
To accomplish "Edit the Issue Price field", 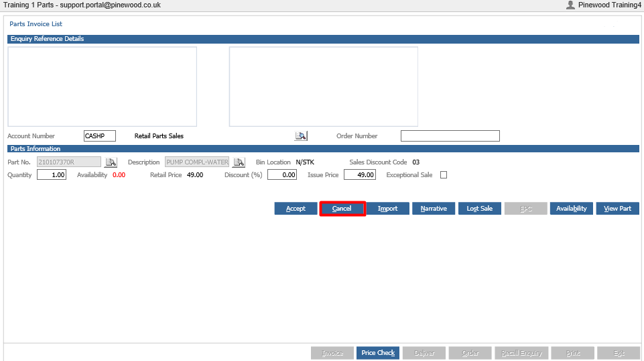I will 360,174.
